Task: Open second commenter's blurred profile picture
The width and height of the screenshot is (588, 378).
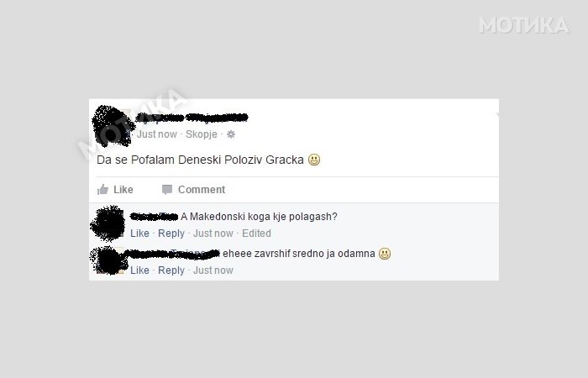Action: tap(108, 260)
